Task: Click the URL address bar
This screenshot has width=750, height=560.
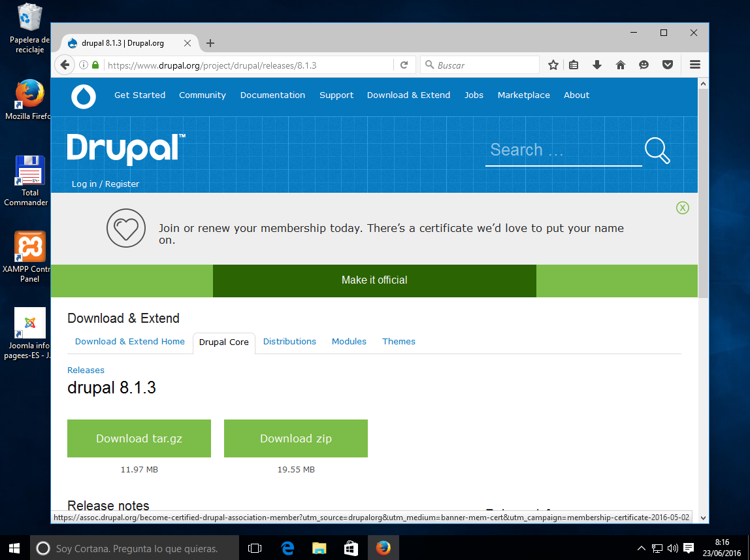Action: click(249, 65)
